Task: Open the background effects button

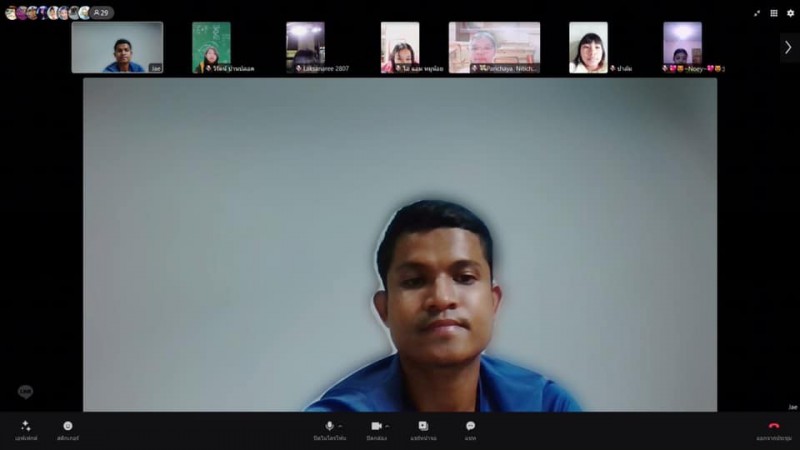Action: [x=25, y=426]
